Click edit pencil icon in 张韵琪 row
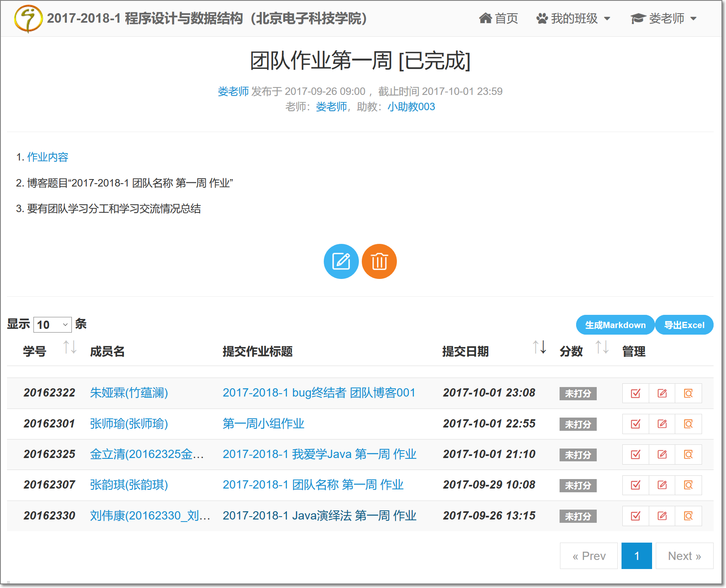Image resolution: width=726 pixels, height=588 pixels. (x=662, y=485)
